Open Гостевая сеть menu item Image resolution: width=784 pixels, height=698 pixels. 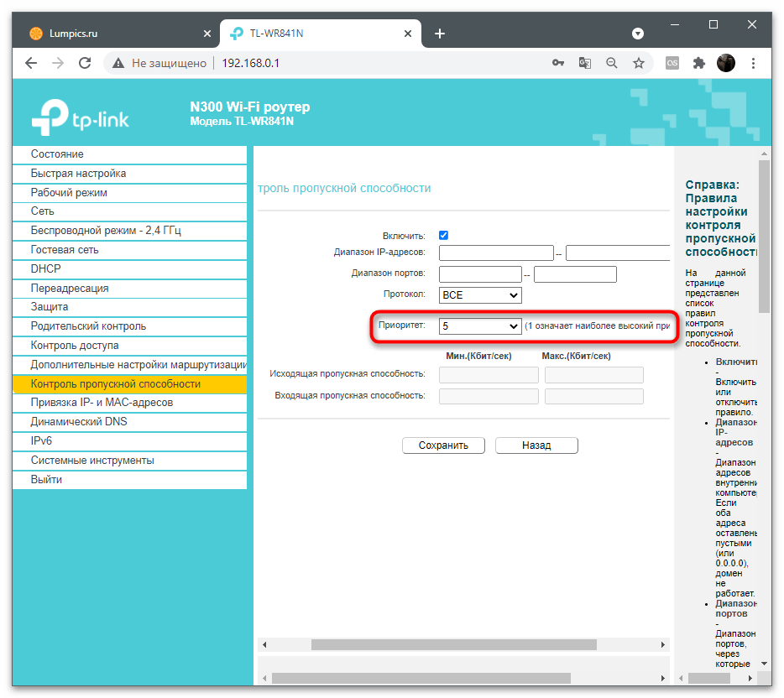pyautogui.click(x=129, y=250)
